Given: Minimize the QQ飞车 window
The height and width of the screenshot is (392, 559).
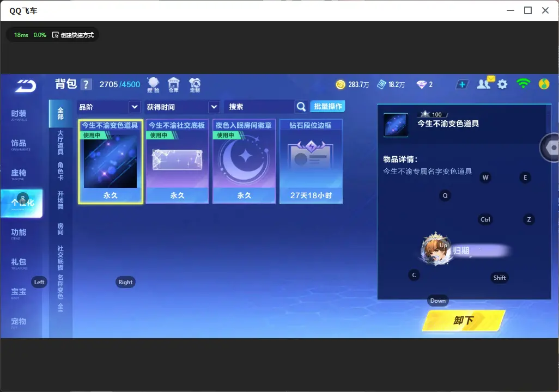Looking at the screenshot, I should (x=510, y=10).
